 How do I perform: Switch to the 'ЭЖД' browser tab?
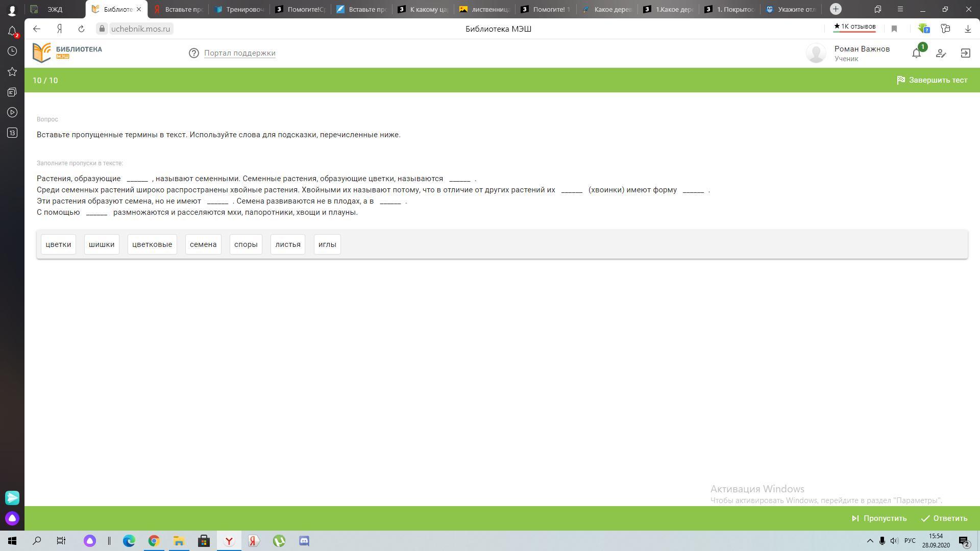(x=55, y=9)
